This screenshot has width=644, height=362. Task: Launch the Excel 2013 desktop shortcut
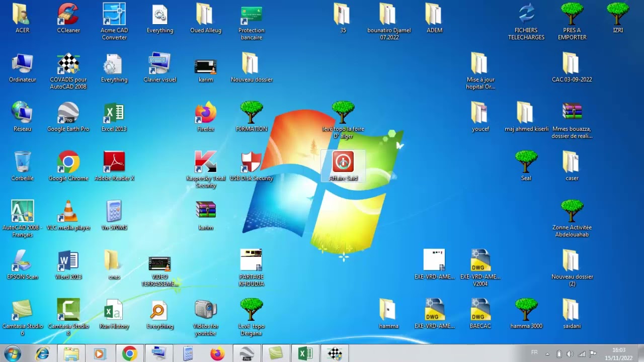(114, 117)
